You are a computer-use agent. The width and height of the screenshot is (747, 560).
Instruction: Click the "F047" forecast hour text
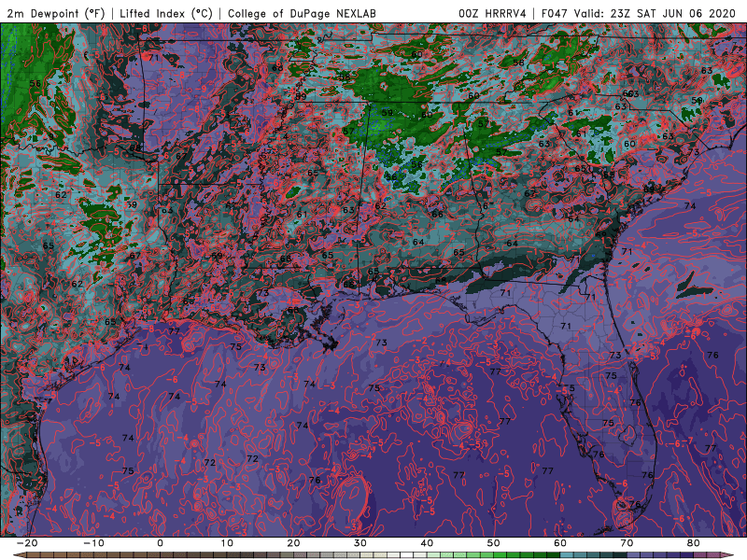[x=554, y=13]
